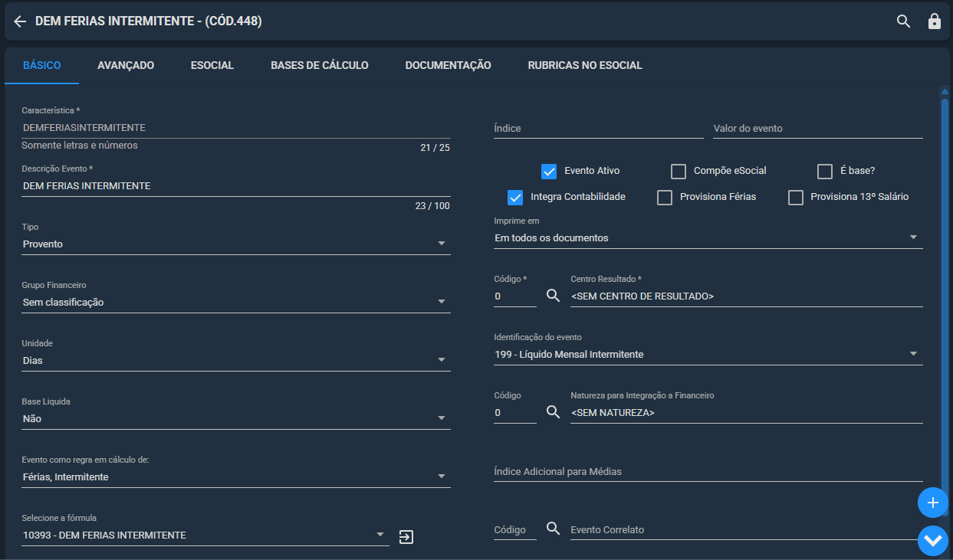Open search with the magnifier in header
953x560 pixels.
coord(904,21)
